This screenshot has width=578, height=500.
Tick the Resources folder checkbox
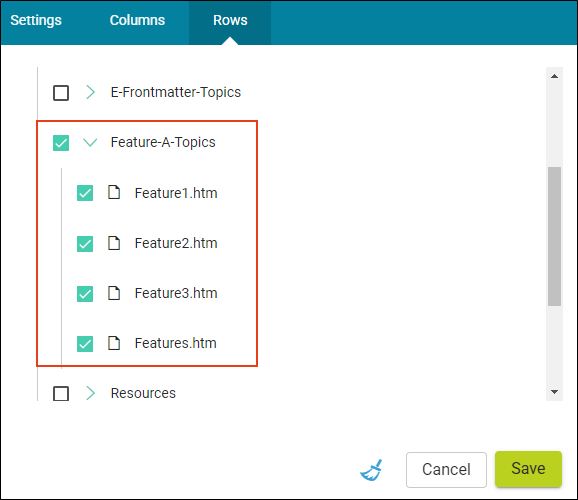click(x=61, y=393)
